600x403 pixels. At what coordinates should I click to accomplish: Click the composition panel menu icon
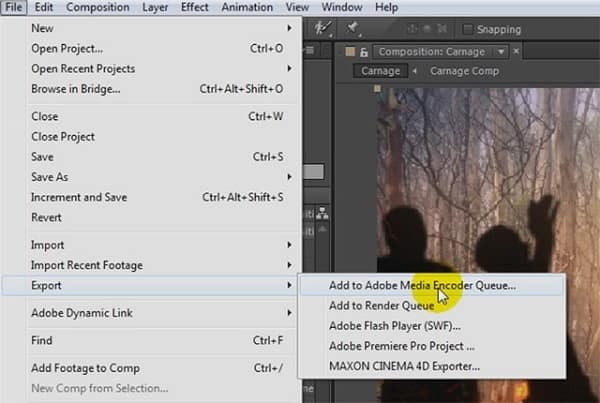click(310, 50)
